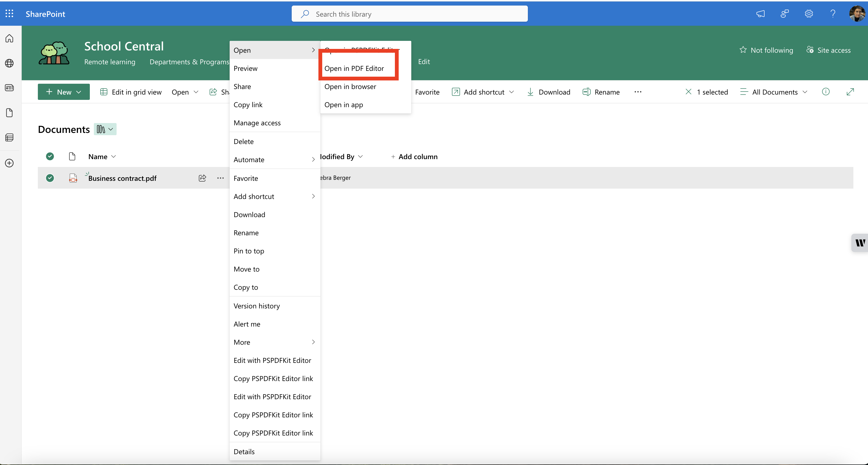Click the plus icon in left sidebar

tap(9, 163)
